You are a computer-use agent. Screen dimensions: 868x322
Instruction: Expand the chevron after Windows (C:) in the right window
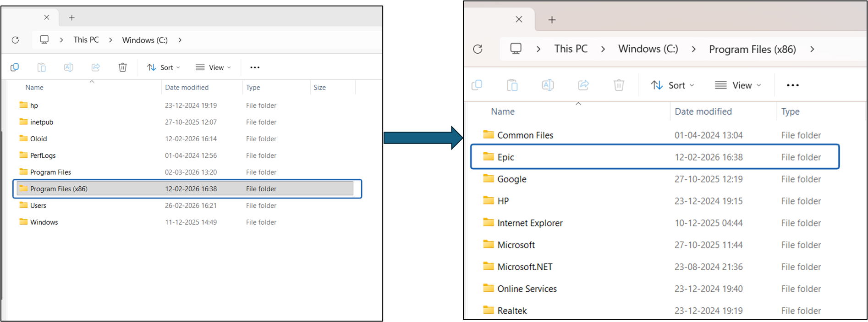[694, 49]
